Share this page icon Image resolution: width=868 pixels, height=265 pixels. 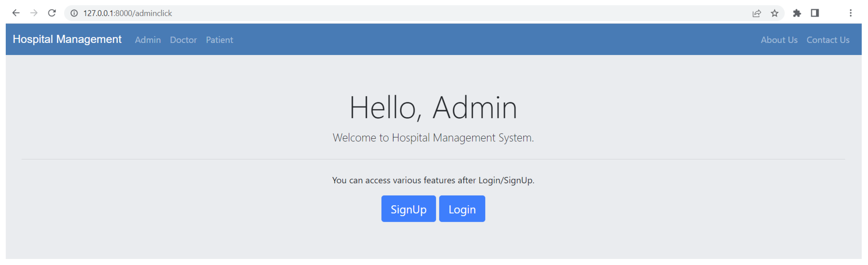click(x=756, y=13)
